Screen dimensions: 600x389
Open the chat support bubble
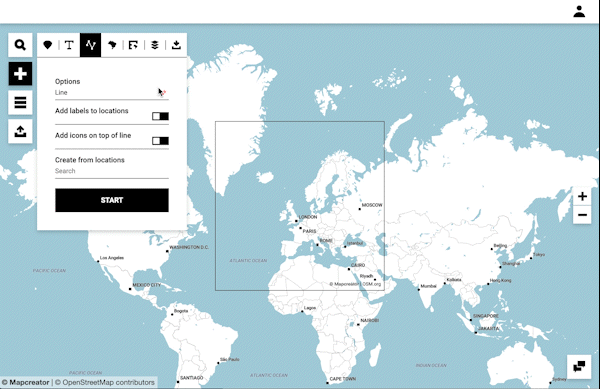pyautogui.click(x=579, y=366)
